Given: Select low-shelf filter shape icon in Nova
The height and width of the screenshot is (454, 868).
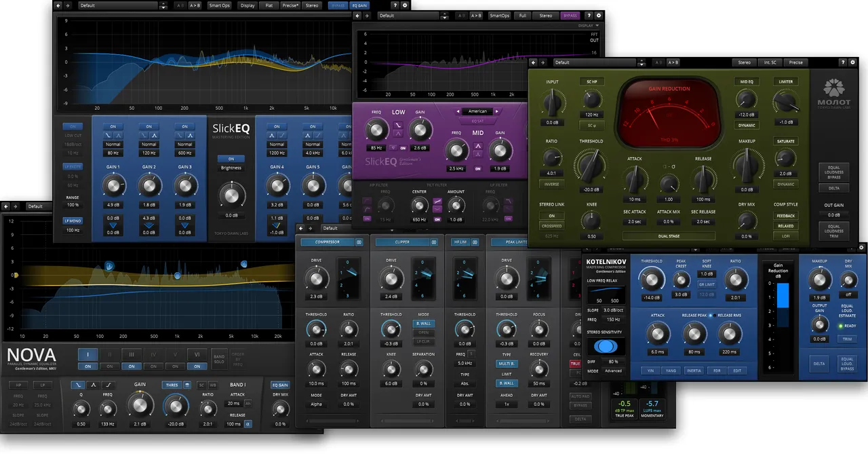Looking at the screenshot, I should pyautogui.click(x=78, y=385).
